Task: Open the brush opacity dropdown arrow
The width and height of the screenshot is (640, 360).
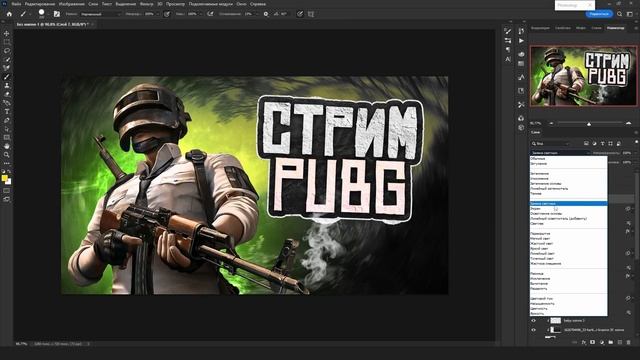Action: tap(158, 14)
